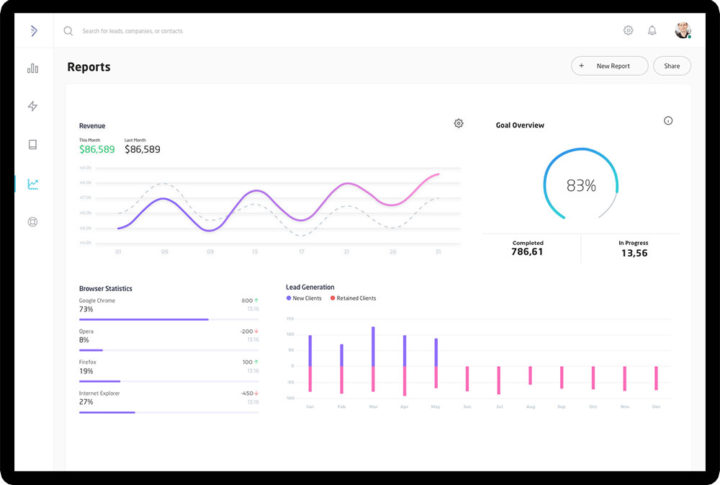720x485 pixels.
Task: Open the smiley face sidebar icon
Action: click(x=33, y=222)
